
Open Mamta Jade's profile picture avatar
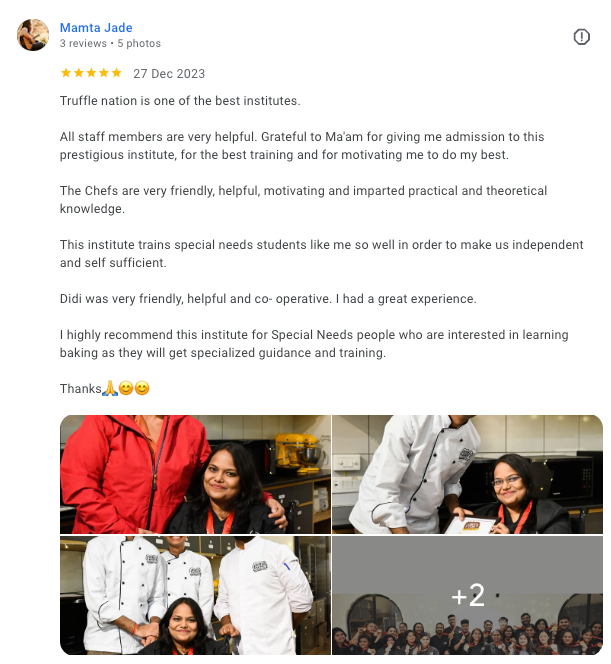click(x=33, y=35)
